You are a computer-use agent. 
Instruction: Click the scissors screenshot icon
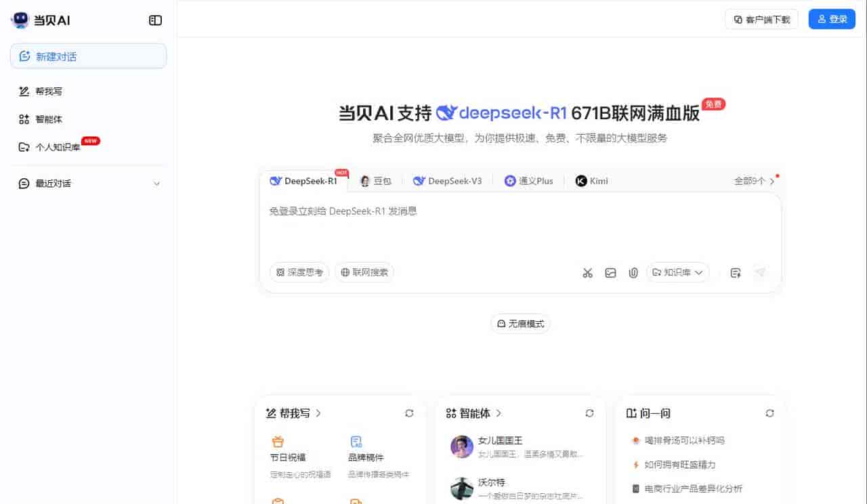[587, 273]
